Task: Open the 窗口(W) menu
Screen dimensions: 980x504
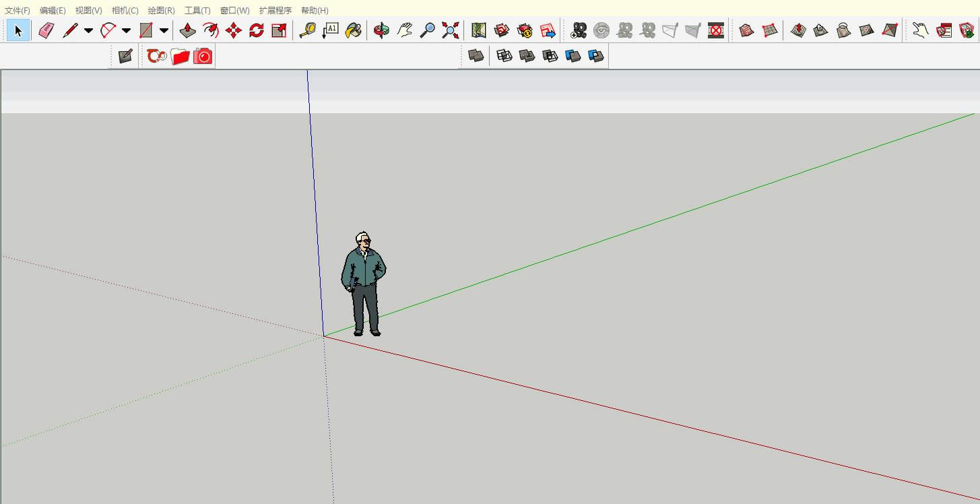Action: 234,10
